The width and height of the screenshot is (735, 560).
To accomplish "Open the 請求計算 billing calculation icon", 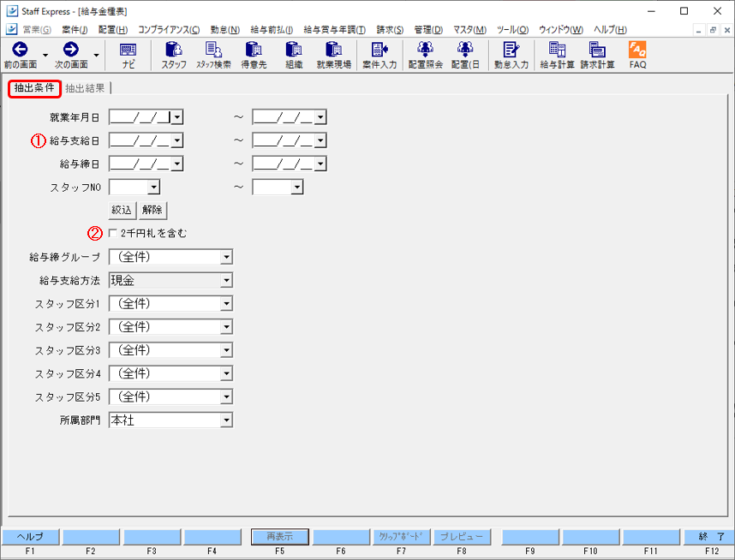I will tap(597, 50).
